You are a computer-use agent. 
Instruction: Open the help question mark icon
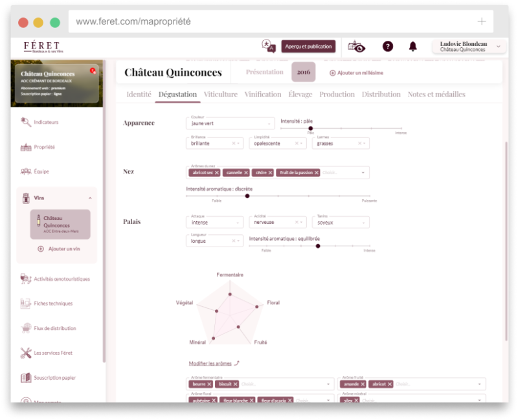387,46
